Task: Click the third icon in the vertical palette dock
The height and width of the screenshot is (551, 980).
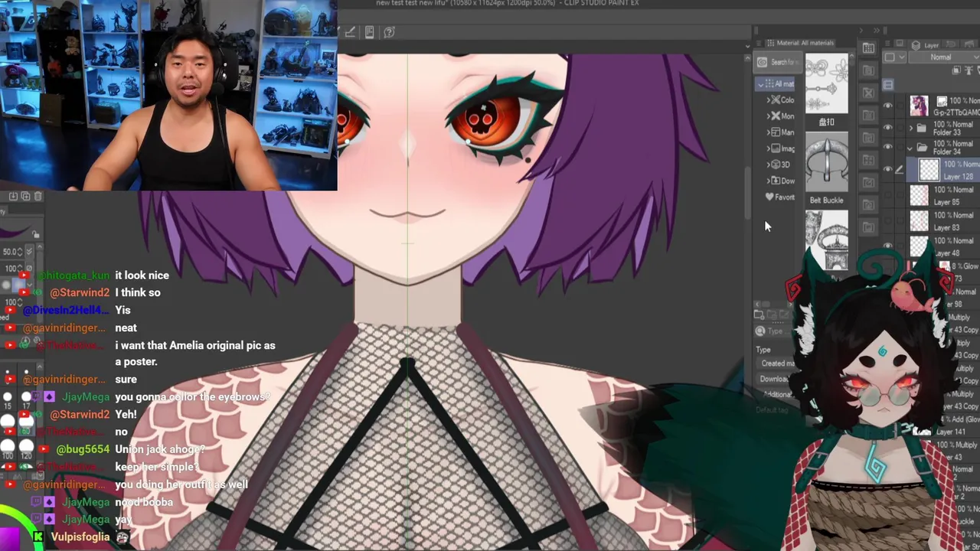Action: point(868,93)
